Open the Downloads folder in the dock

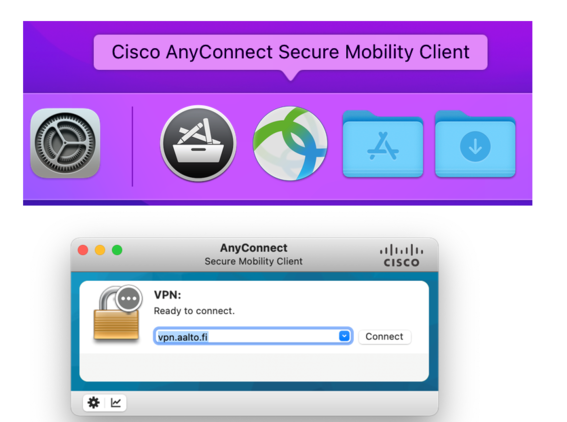(475, 144)
